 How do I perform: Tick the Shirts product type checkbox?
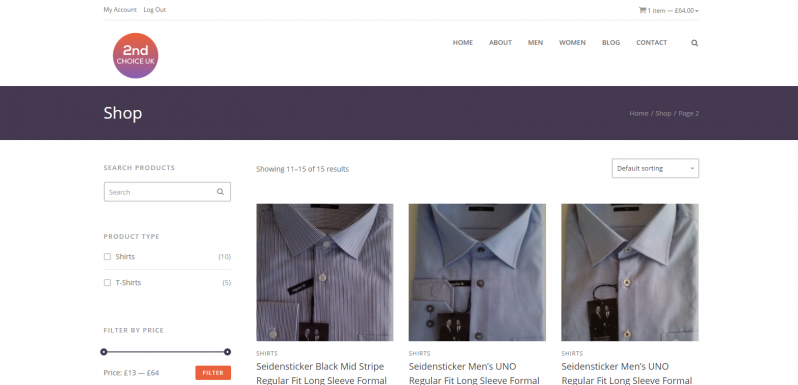(107, 257)
